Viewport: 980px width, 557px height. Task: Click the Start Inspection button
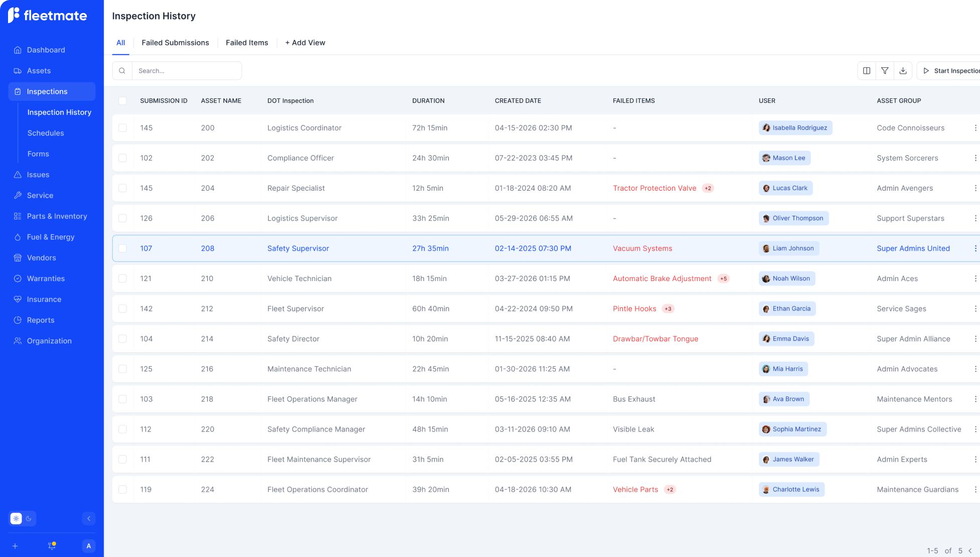click(x=950, y=71)
